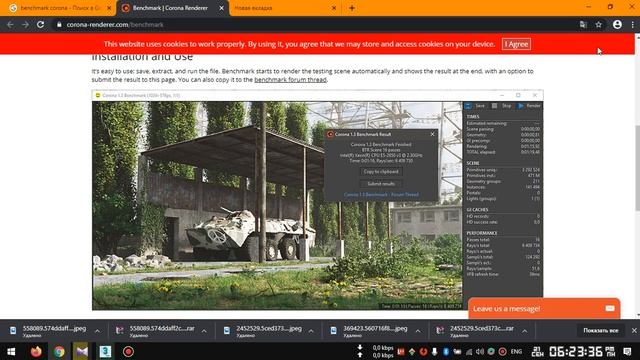Click the volume speaker tray icon
The width and height of the screenshot is (640, 360).
point(480,351)
